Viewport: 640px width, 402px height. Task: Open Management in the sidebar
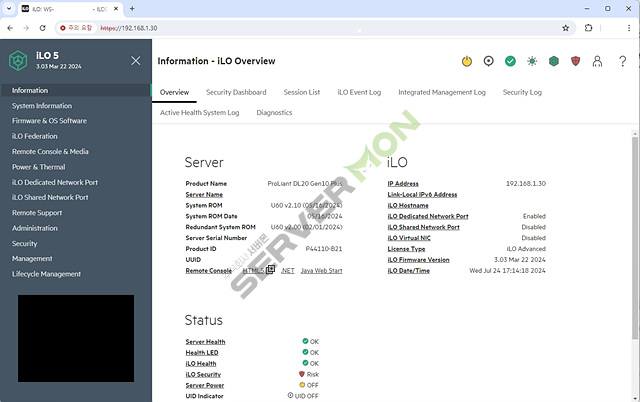pyautogui.click(x=32, y=259)
